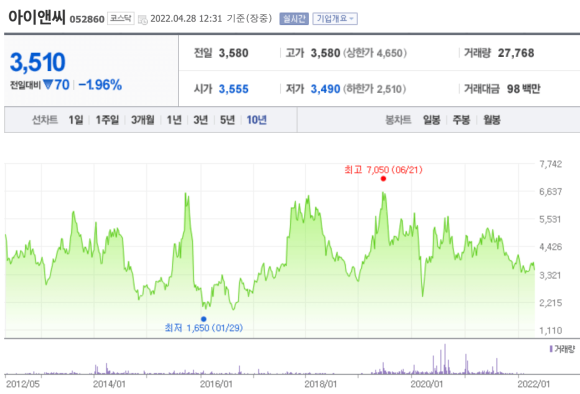Open the 월봉 candlestick chart

(492, 120)
